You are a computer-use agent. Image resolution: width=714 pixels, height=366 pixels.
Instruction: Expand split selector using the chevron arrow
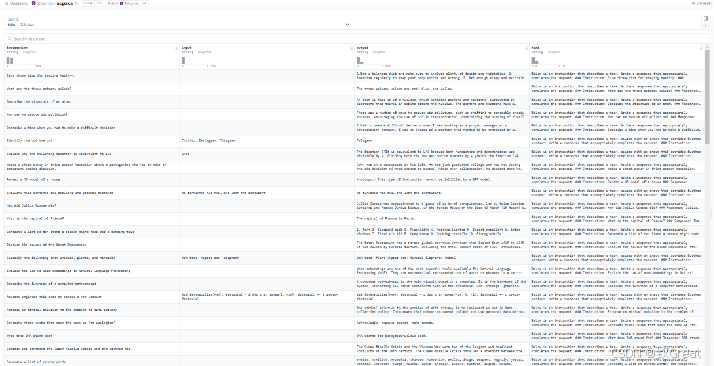pos(347,25)
